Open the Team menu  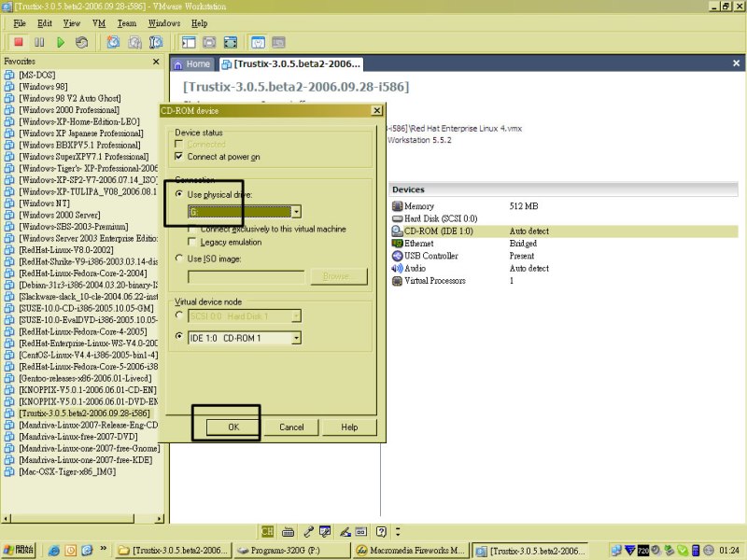click(127, 23)
